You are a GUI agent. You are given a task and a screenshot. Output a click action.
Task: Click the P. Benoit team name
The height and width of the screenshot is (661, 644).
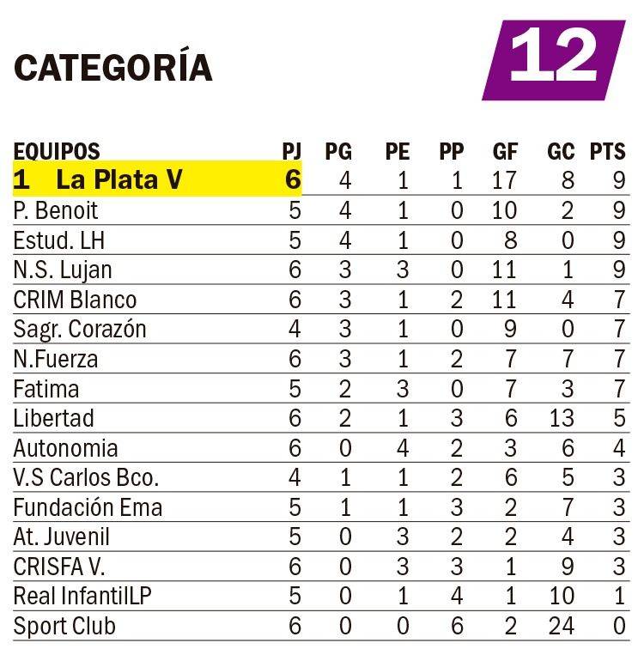pyautogui.click(x=56, y=210)
